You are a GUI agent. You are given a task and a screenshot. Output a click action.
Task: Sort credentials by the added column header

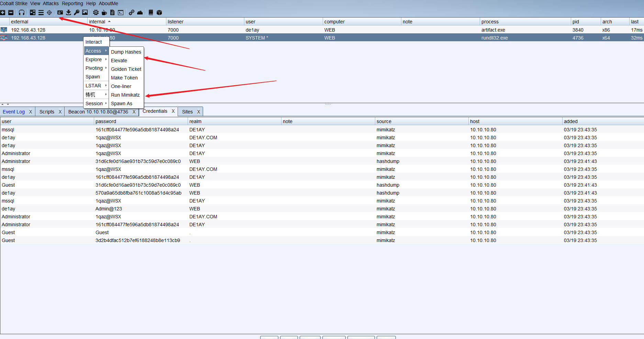[603, 121]
